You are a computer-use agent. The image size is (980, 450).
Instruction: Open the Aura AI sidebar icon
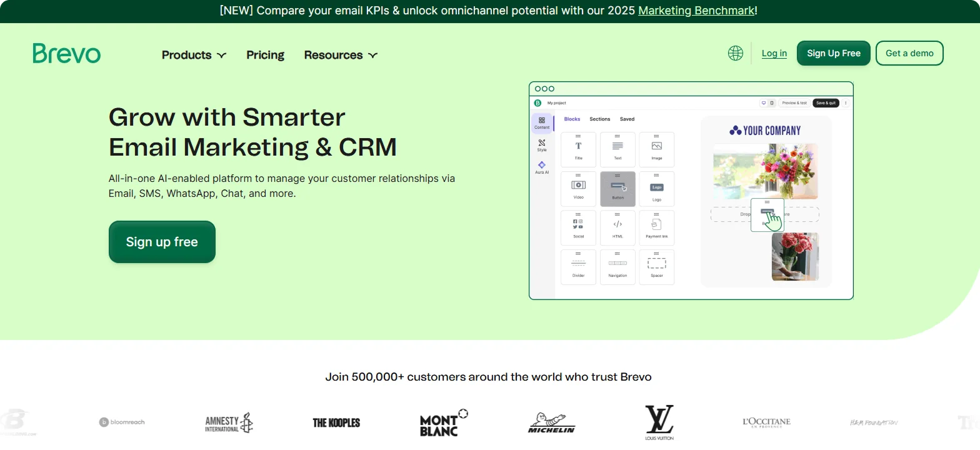tap(542, 168)
